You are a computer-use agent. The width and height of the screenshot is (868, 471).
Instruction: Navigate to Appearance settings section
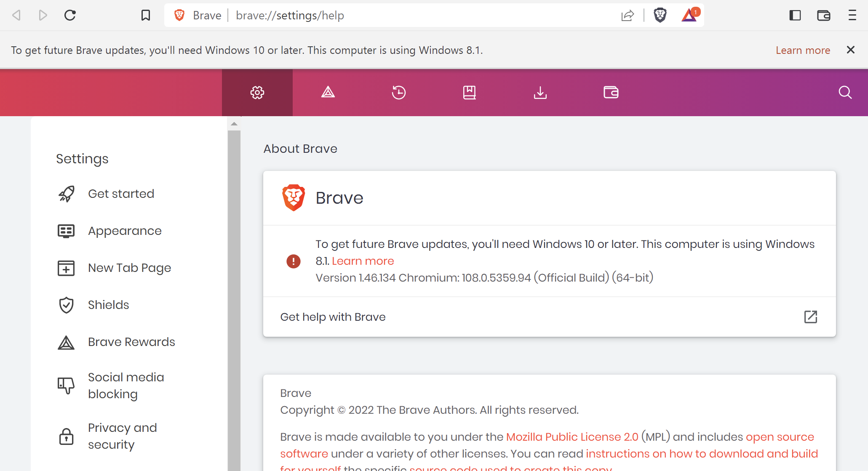[125, 231]
